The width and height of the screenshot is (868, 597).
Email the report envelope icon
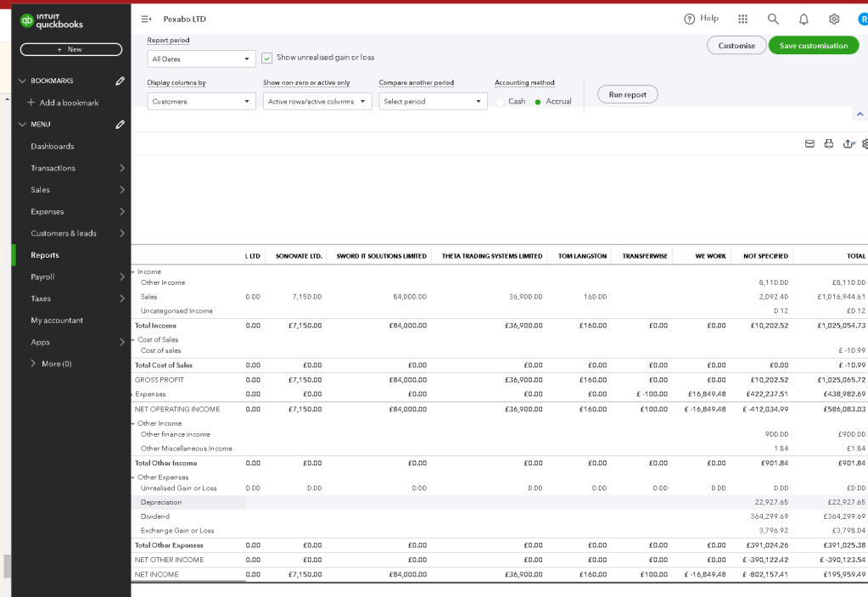tap(809, 144)
